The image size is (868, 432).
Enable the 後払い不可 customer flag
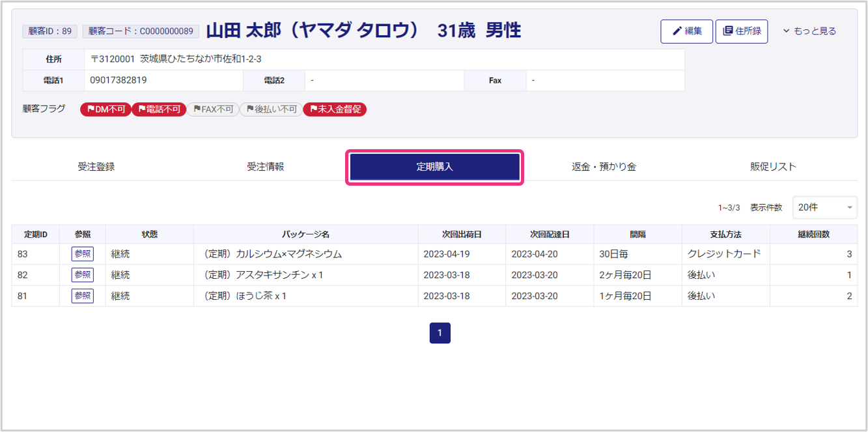click(271, 109)
